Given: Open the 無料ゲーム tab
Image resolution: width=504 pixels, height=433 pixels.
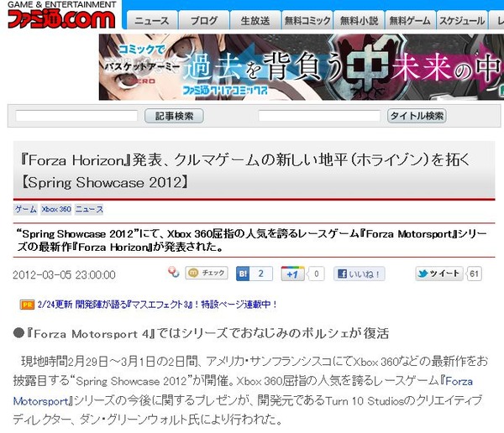Looking at the screenshot, I should click(410, 20).
